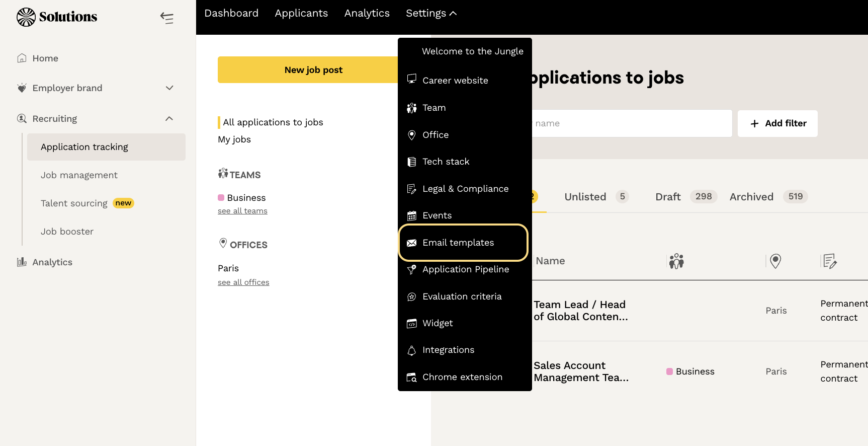Collapse the sidebar with the arrow icon
This screenshot has height=446, width=868.
pos(167,18)
